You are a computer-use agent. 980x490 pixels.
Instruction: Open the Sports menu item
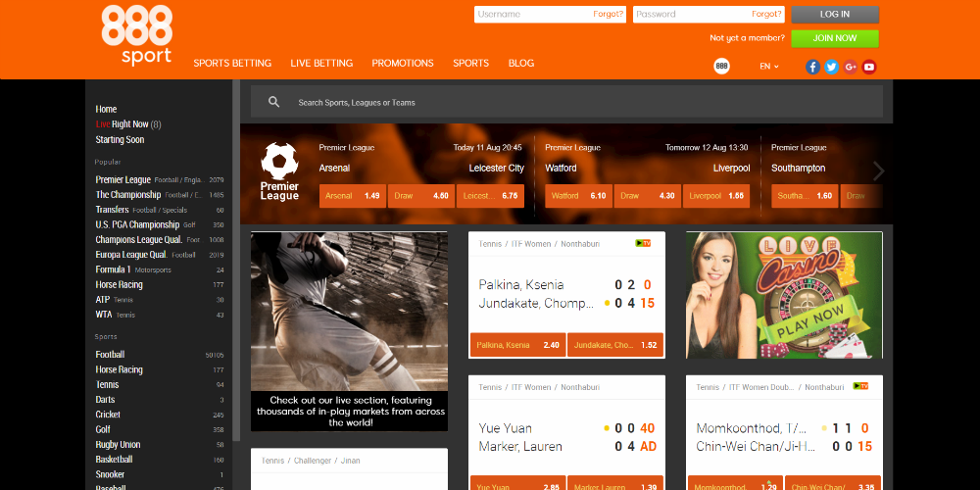471,63
